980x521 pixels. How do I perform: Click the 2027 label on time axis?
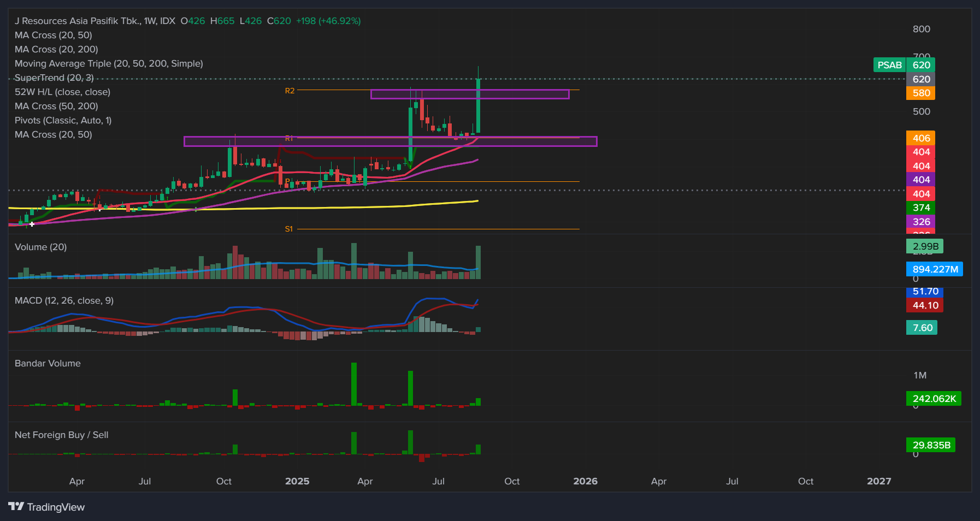click(x=879, y=481)
